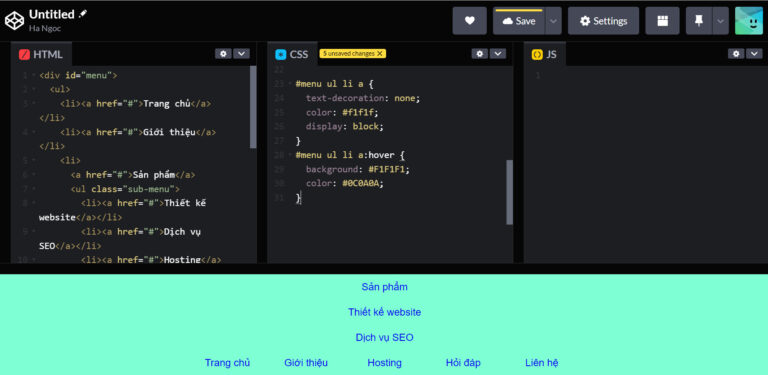Open JS editor settings gear
768x375 pixels.
736,53
